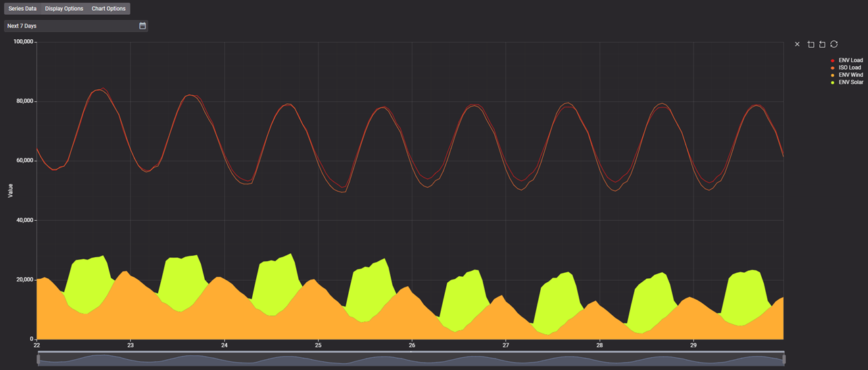Hide the ENV Wind series via legend label
Screen dimensions: 868x370
pos(850,75)
